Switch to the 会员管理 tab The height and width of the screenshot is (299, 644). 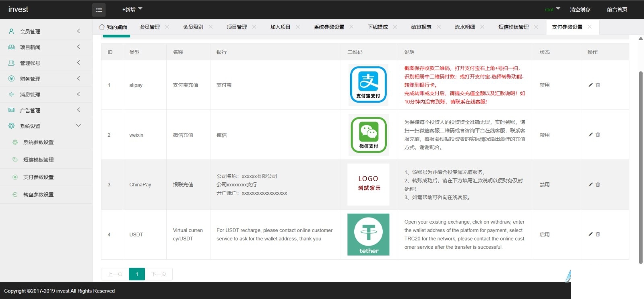point(150,27)
